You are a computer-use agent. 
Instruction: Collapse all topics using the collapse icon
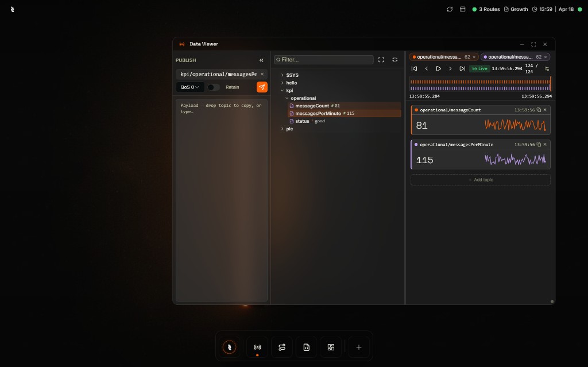click(x=395, y=60)
